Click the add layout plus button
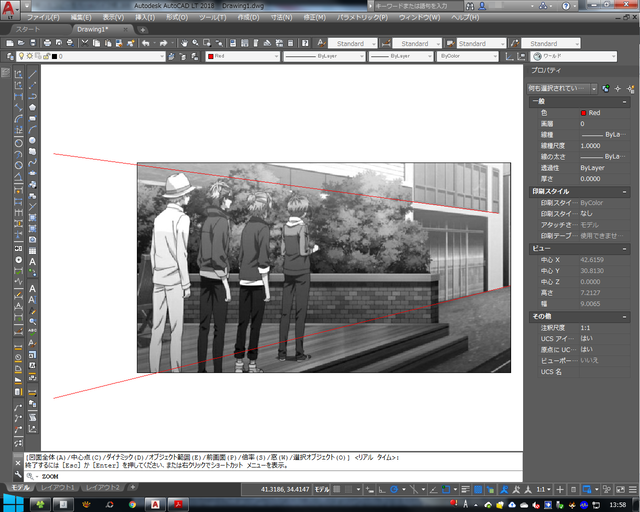Viewport: 640px width, 512px height. pyautogui.click(x=132, y=487)
